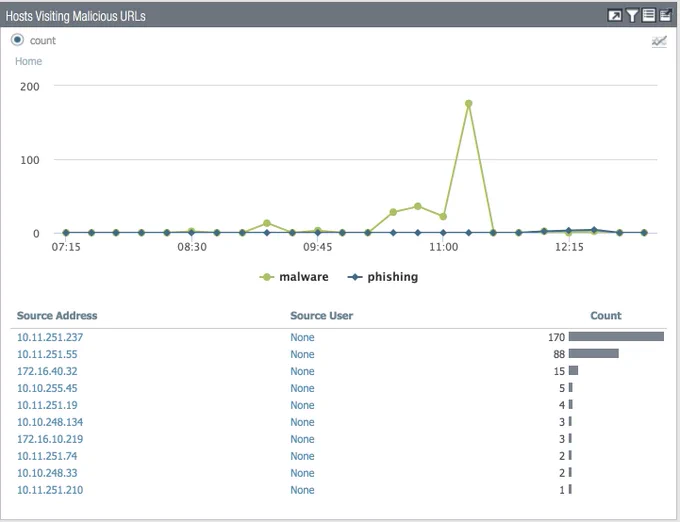This screenshot has width=680, height=522.
Task: Click the 11:00 time axis label
Action: click(443, 247)
